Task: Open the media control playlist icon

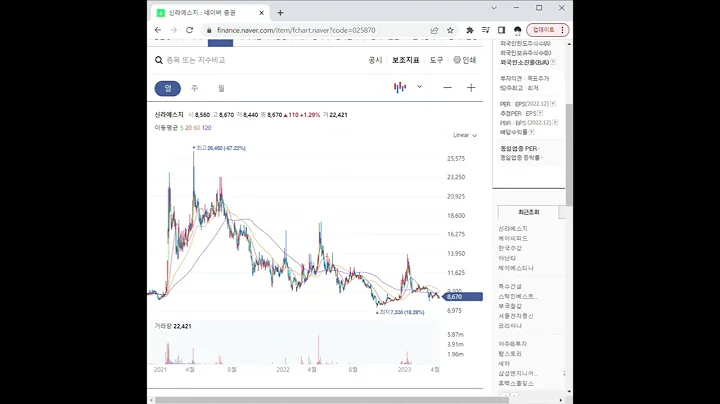Action: point(485,30)
